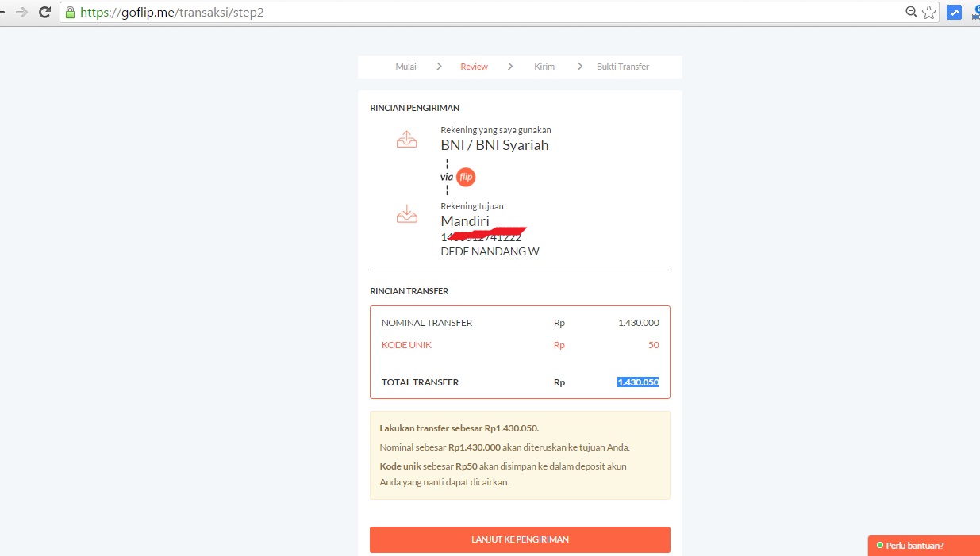Click the inbox icon beside the destination account
Image resolution: width=980 pixels, height=556 pixels.
point(406,214)
